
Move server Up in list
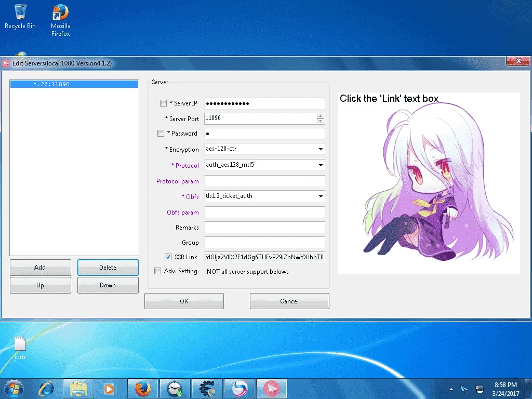(41, 285)
